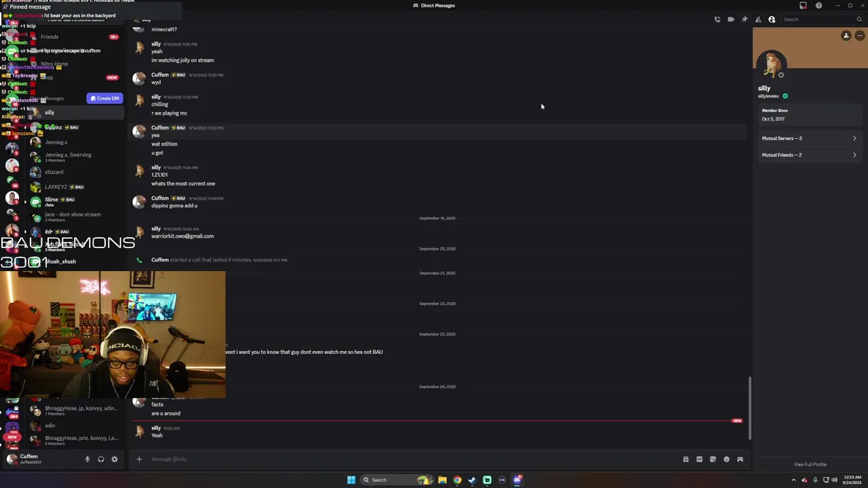Open Google Chrome from taskbar
The image size is (868, 488).
pyautogui.click(x=457, y=480)
